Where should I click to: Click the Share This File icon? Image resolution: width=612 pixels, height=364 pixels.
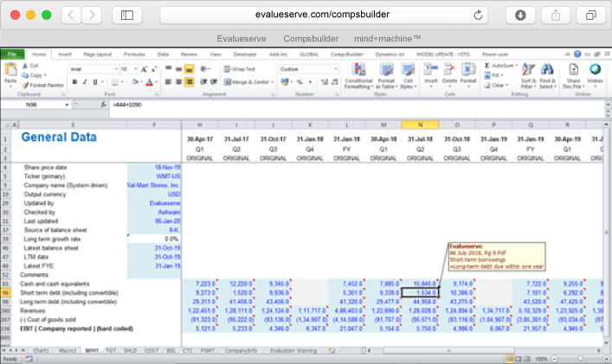[573, 69]
